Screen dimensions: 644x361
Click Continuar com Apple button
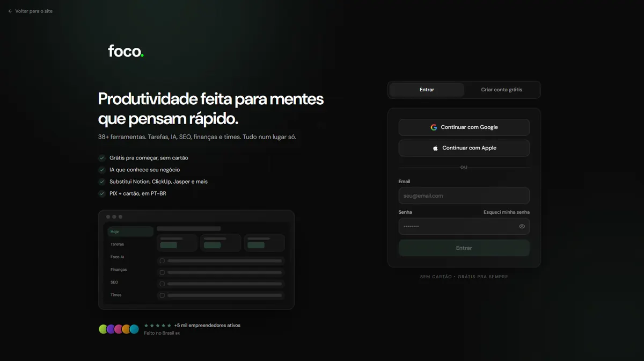pyautogui.click(x=464, y=148)
